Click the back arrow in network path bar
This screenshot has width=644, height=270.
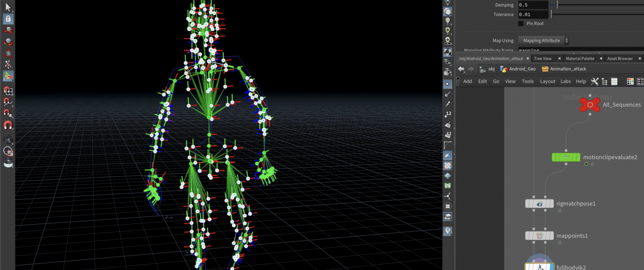coord(461,69)
